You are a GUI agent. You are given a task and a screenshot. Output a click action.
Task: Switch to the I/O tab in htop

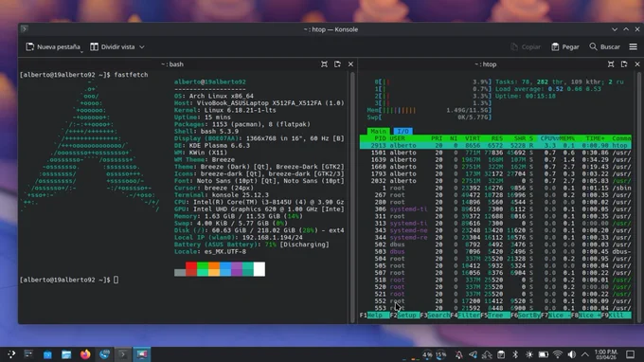(x=402, y=131)
